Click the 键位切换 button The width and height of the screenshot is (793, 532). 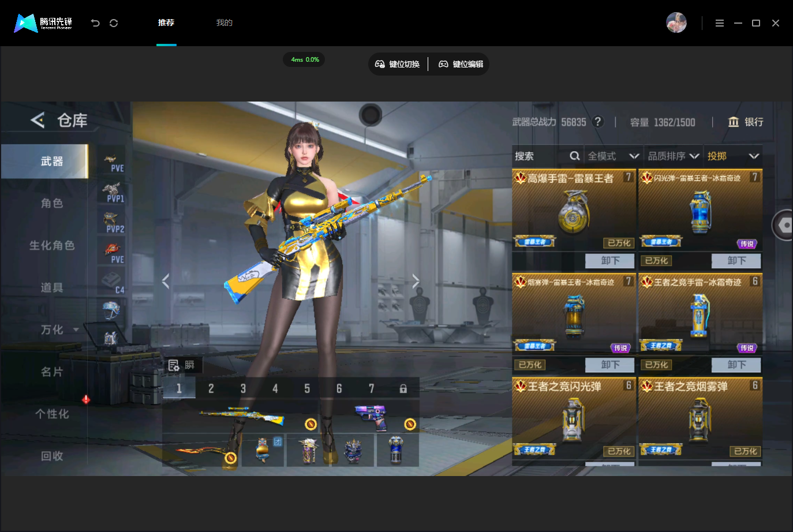click(x=398, y=64)
